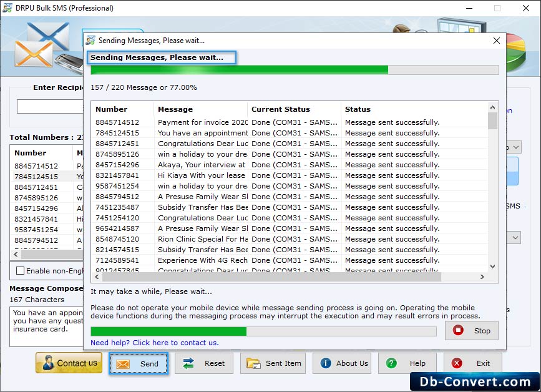Click the Message column header in dialog
Viewport: 541px width, 392px height.
[200, 109]
